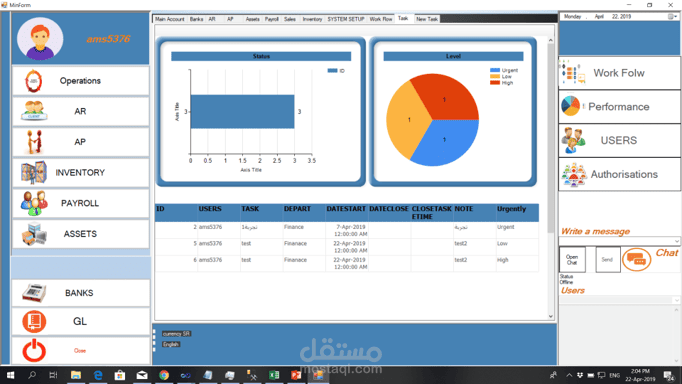Open the Mail app from taskbar
The height and width of the screenshot is (384, 682).
(142, 375)
